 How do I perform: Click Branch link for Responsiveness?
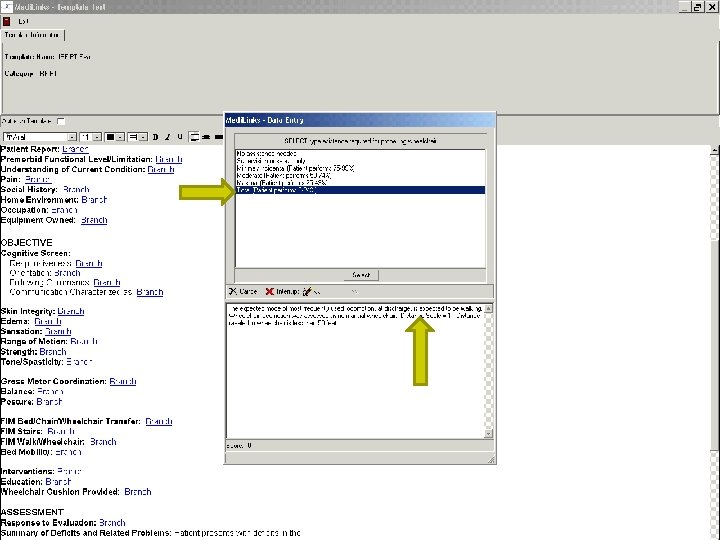click(89, 264)
